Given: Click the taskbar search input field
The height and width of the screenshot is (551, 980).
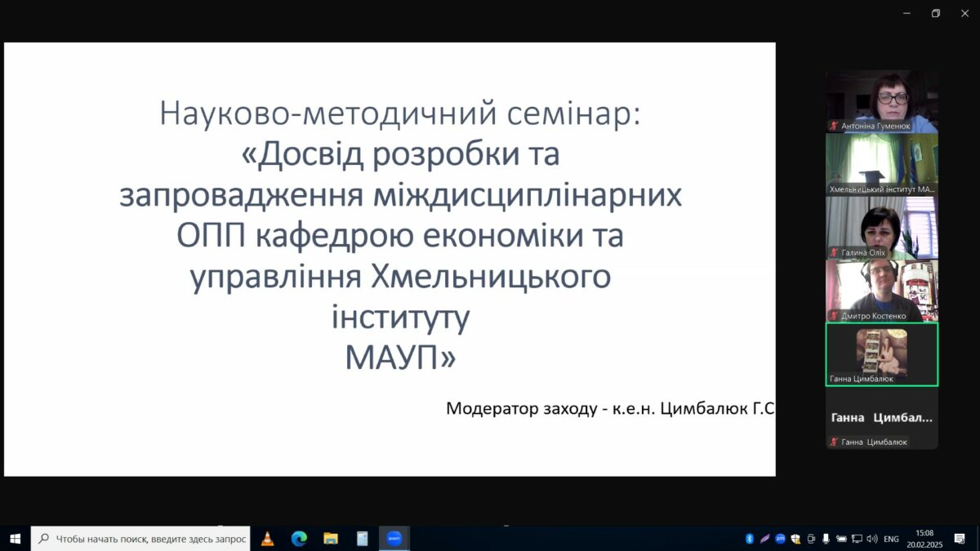Looking at the screenshot, I should [x=140, y=539].
